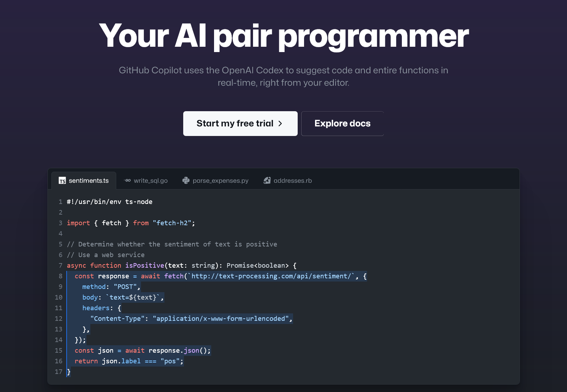This screenshot has width=567, height=392.
Task: Switch to the write_sql.go tab
Action: (x=151, y=181)
